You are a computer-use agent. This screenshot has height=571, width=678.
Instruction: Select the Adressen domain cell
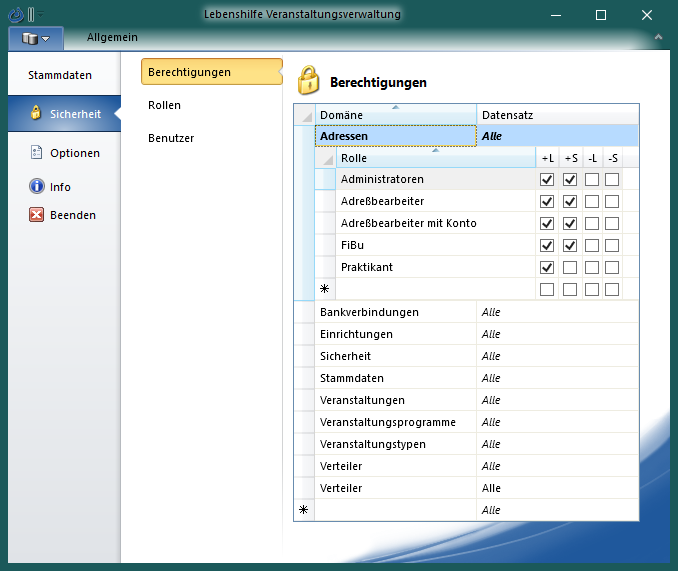(x=396, y=136)
